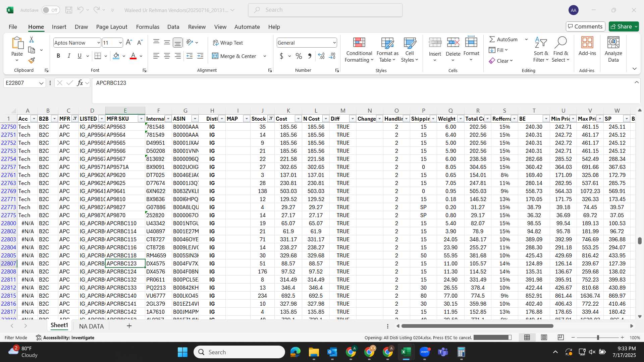Click Increase Decimal icon
This screenshot has height=362, width=644.
(321, 56)
